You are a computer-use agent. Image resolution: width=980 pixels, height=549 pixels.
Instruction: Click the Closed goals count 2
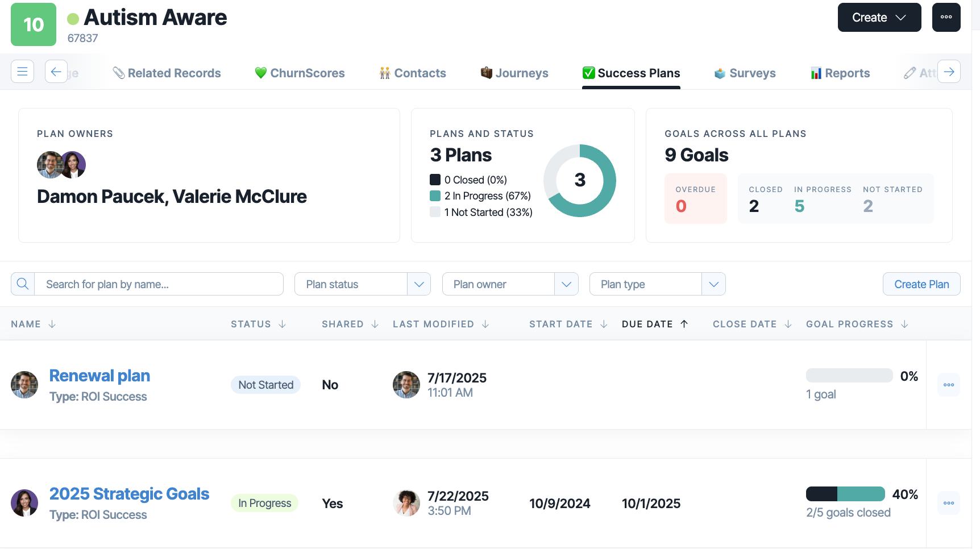[754, 206]
